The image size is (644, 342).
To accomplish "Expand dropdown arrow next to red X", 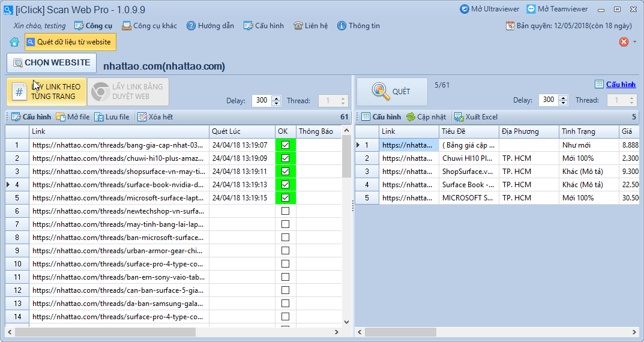I will click(x=635, y=42).
